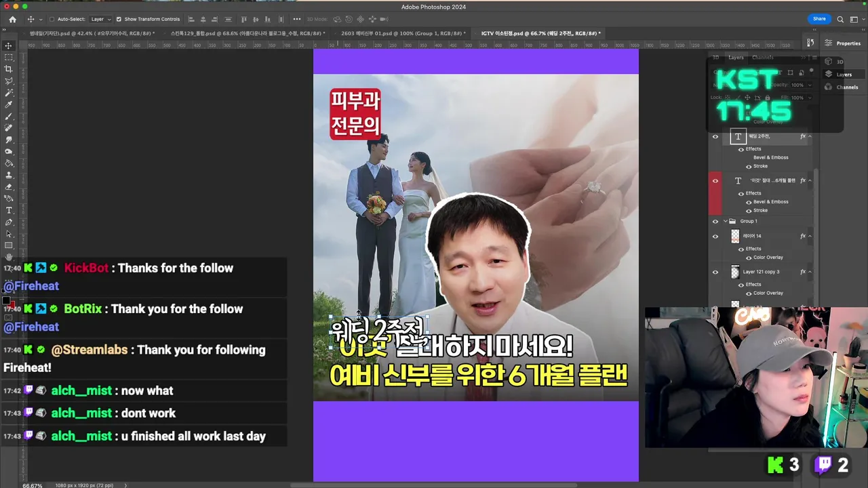Hide the 레이어 14 layer
This screenshot has height=488, width=868.
715,236
